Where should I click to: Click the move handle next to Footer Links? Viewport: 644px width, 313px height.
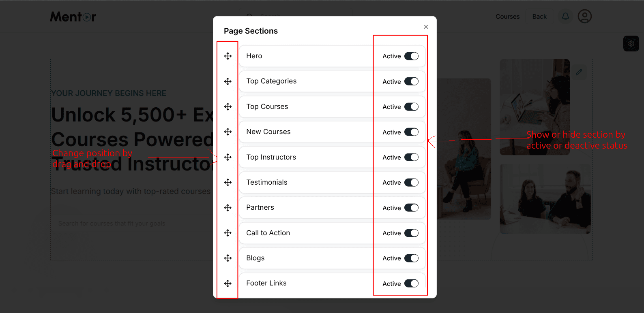[228, 283]
